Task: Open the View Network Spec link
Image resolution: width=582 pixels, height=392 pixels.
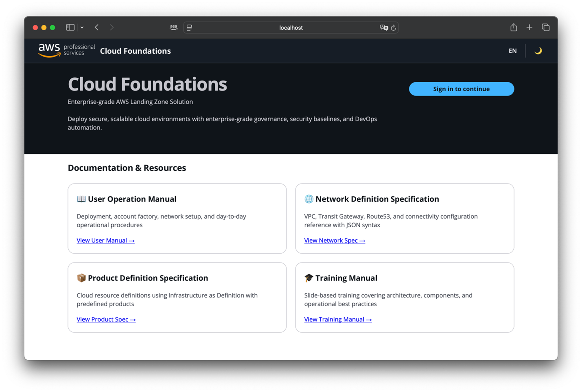Action: coord(335,240)
